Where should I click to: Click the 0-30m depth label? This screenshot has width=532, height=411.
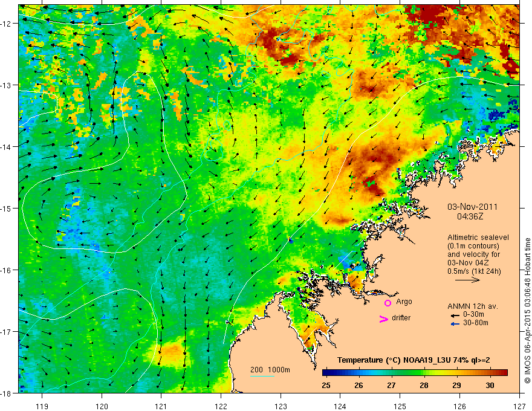pos(473,314)
